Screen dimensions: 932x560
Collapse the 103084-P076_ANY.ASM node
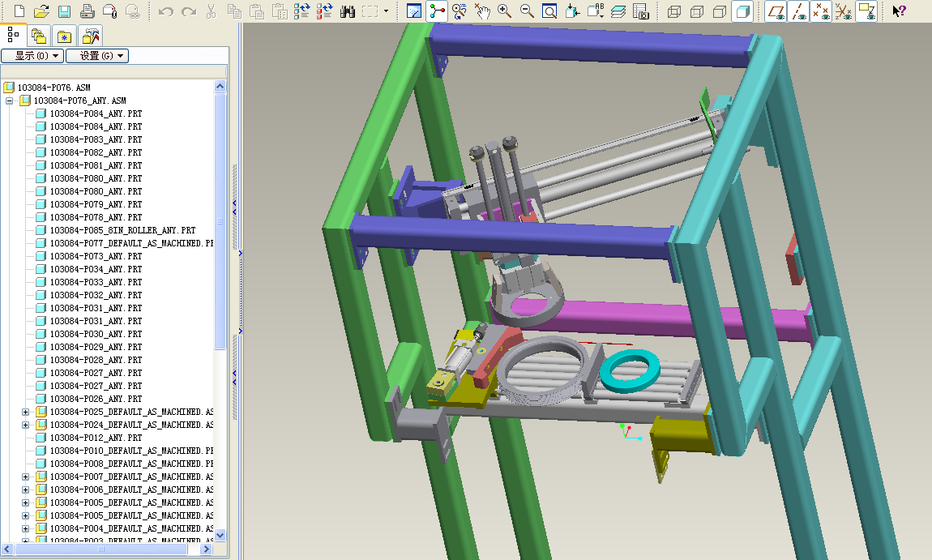tap(10, 100)
